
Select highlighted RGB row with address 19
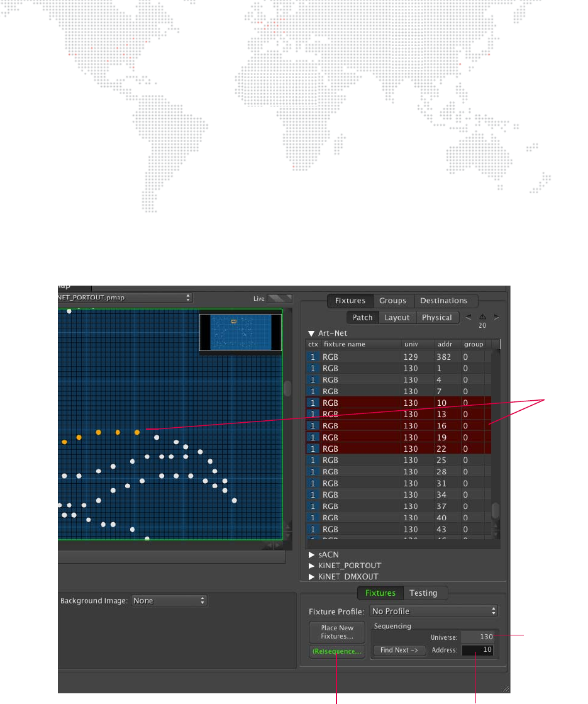pyautogui.click(x=399, y=438)
